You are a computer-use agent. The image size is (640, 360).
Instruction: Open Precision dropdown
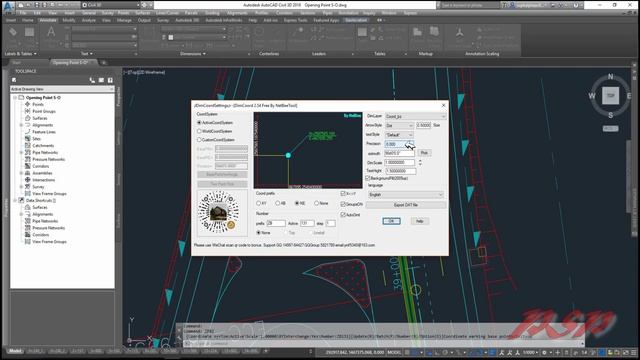coord(399,144)
